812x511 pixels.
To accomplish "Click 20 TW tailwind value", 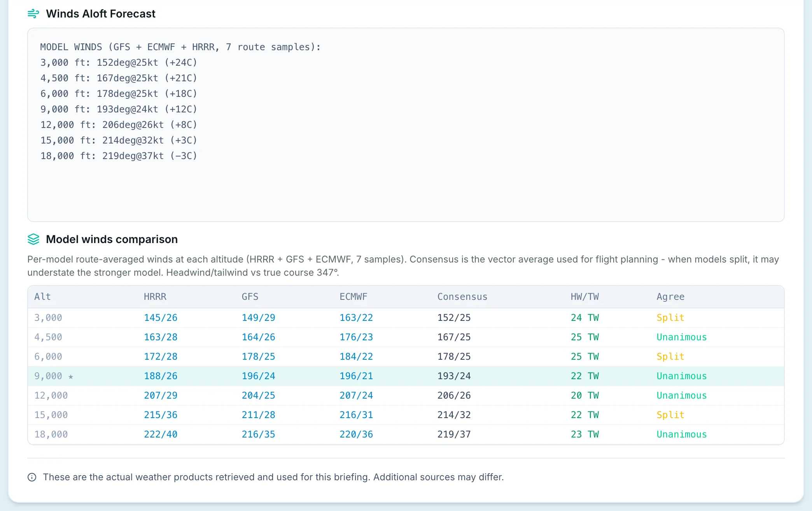I will pyautogui.click(x=584, y=395).
